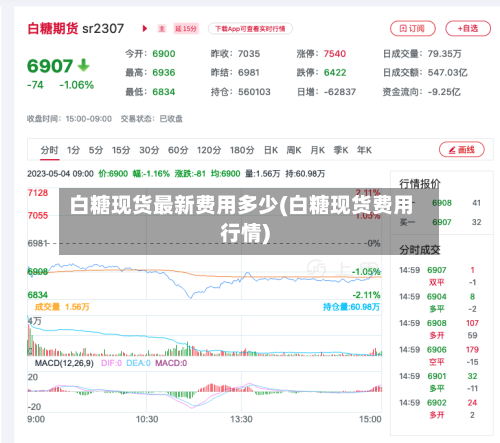The height and width of the screenshot is (443, 500).
Task: Click the MACD(12,26,9) indicator label
Action: (64, 363)
